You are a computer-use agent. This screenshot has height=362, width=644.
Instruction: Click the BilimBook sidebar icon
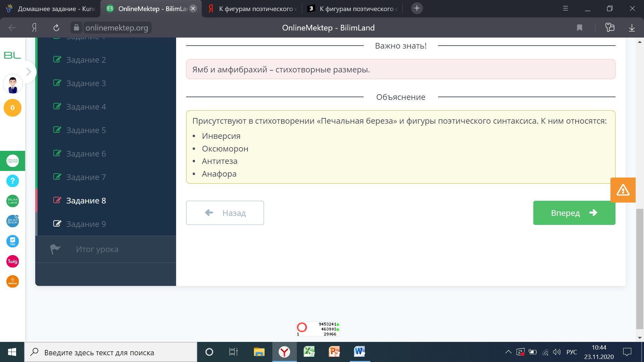pyautogui.click(x=12, y=221)
